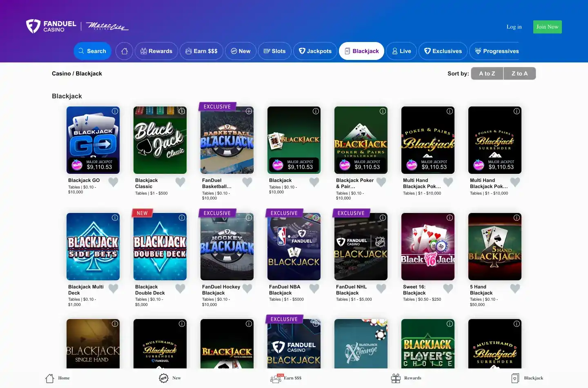
Task: Show info for Blackjack Classic
Action: click(182, 111)
